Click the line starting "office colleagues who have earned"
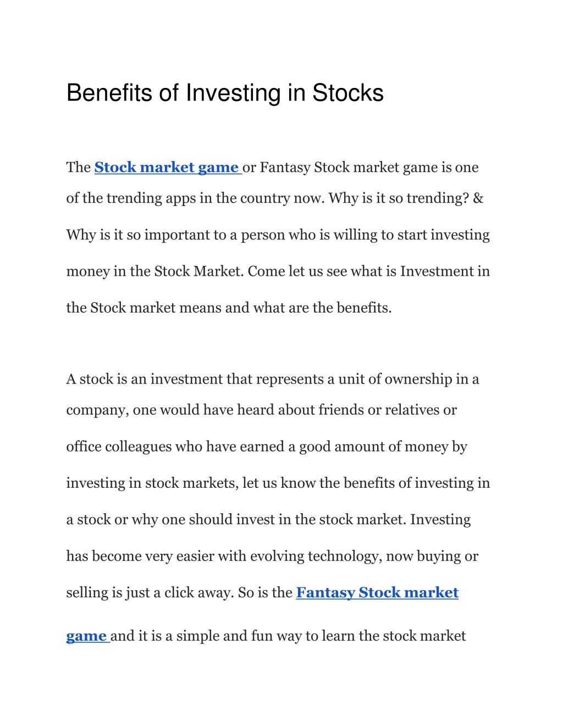This screenshot has height=728, width=563. 267,447
